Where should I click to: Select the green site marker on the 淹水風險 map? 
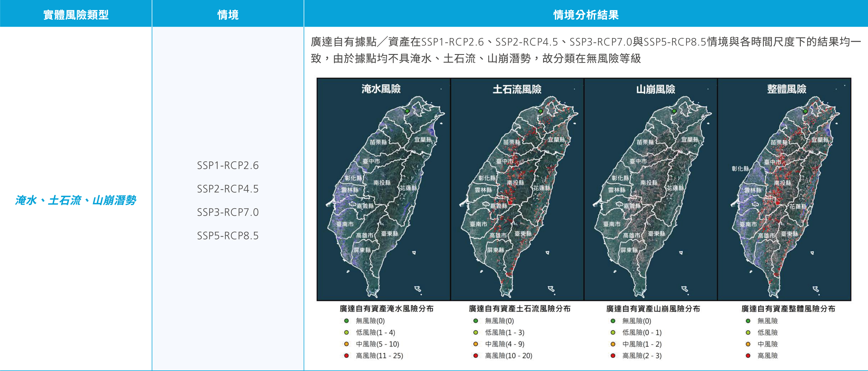point(407,111)
